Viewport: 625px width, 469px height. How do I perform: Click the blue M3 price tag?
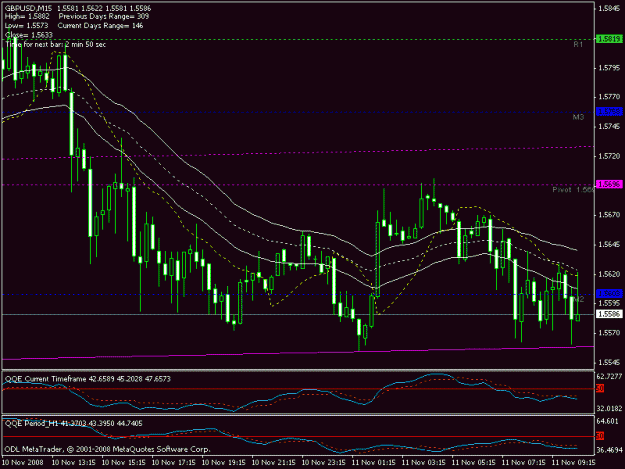coord(609,112)
